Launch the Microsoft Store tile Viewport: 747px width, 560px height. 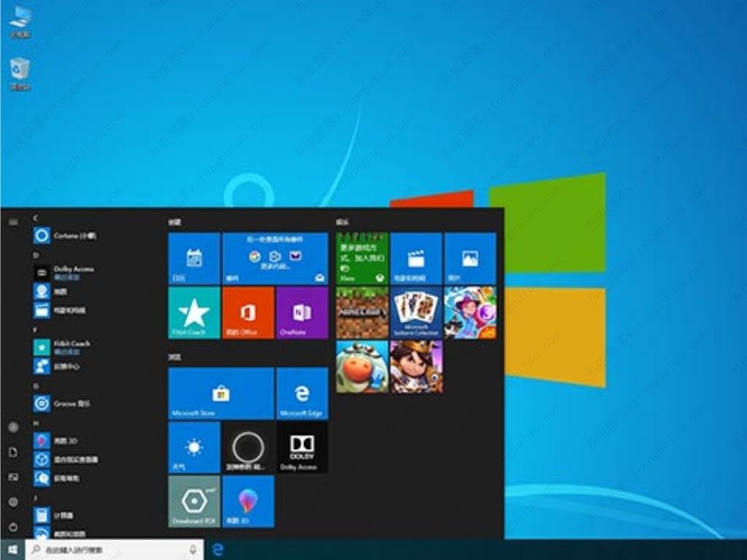pos(221,394)
